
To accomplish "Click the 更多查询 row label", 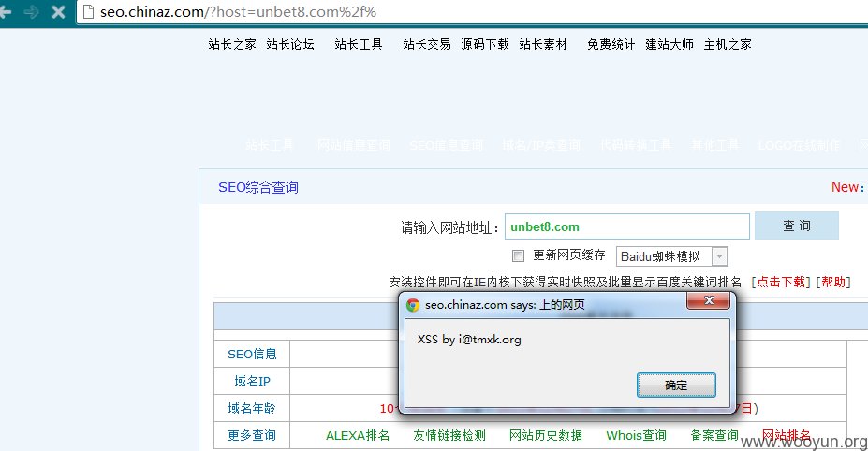I will [x=252, y=435].
